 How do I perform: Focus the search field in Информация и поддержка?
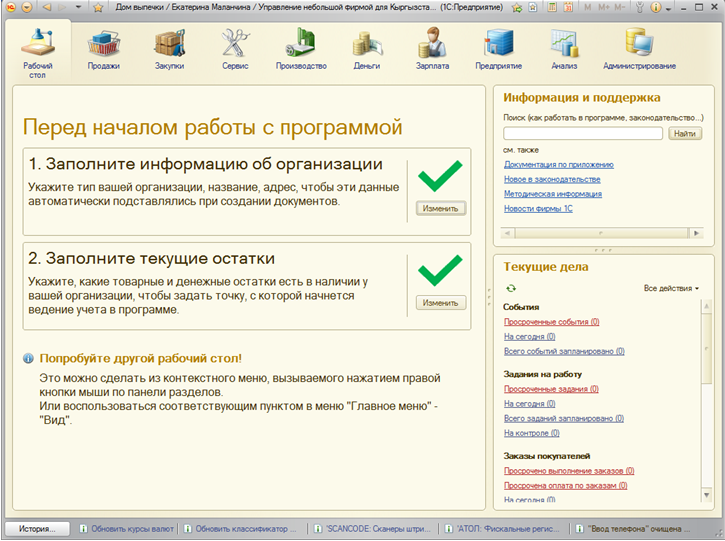582,133
